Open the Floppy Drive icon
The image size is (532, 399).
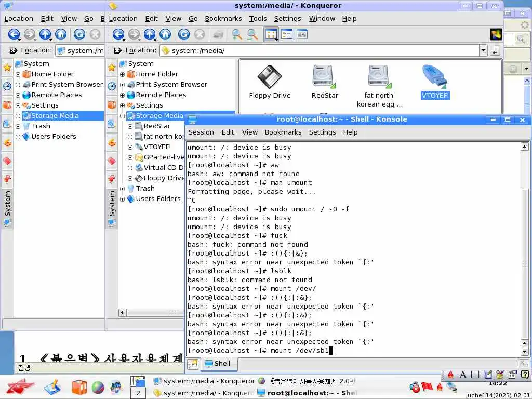(x=270, y=82)
